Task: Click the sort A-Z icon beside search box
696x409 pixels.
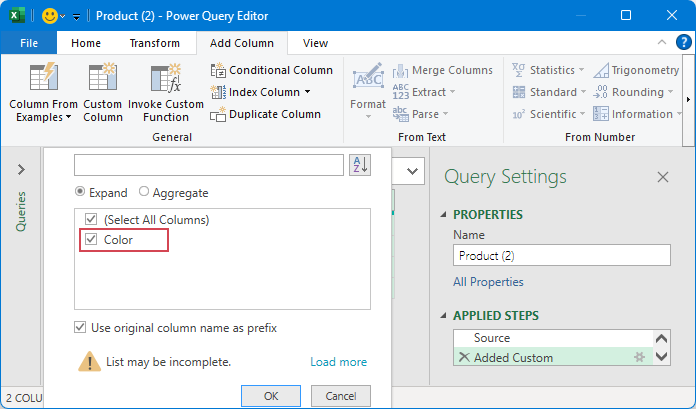Action: pos(360,165)
